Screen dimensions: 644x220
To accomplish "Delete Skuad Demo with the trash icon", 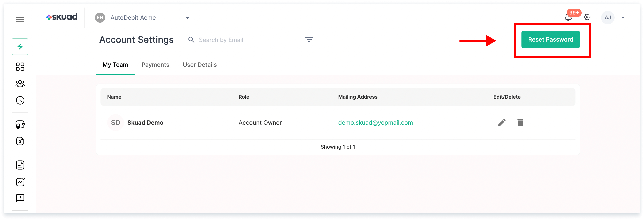I will point(520,123).
